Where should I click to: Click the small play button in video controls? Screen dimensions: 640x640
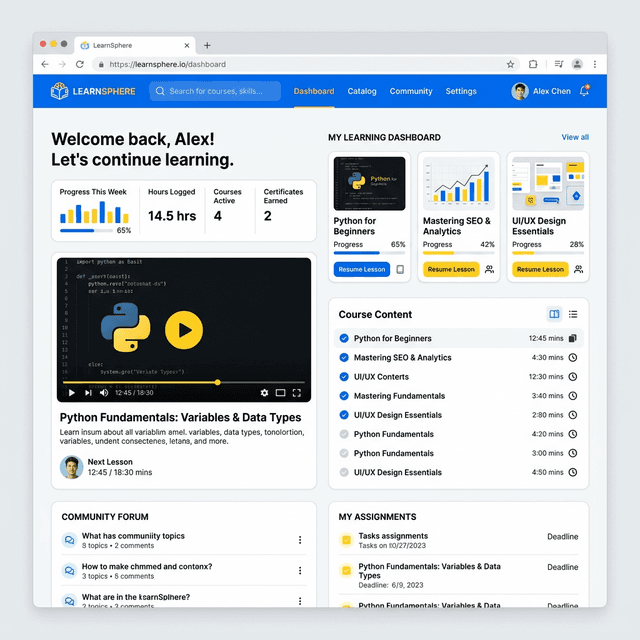[x=72, y=393]
